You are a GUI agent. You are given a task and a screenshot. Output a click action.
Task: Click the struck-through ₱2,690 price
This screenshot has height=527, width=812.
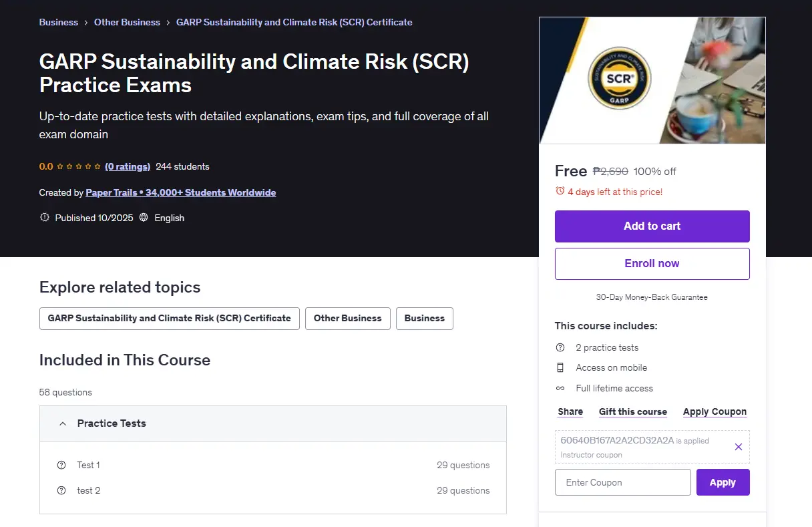610,171
